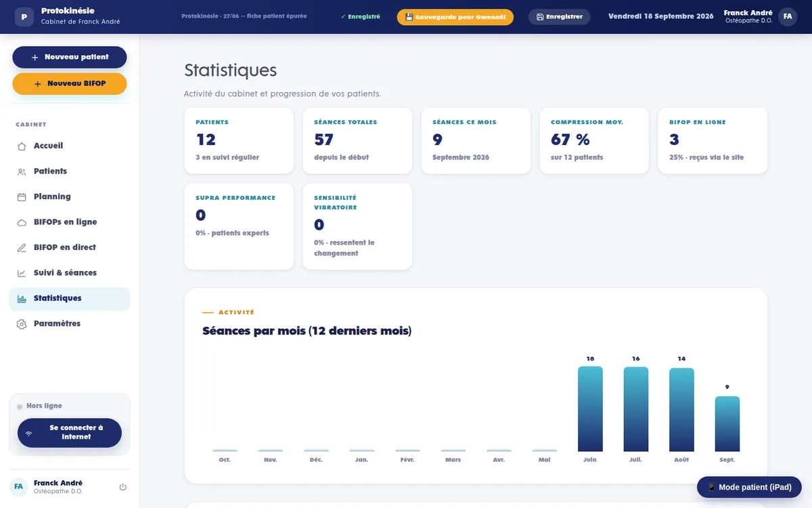This screenshot has width=812, height=508.
Task: Click the Protokinésie P logo
Action: click(x=24, y=16)
